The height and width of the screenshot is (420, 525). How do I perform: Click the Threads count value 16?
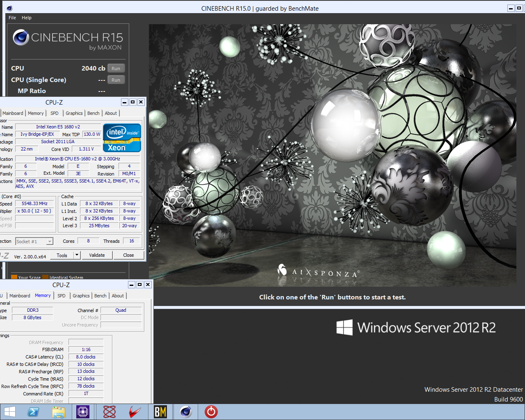132,241
